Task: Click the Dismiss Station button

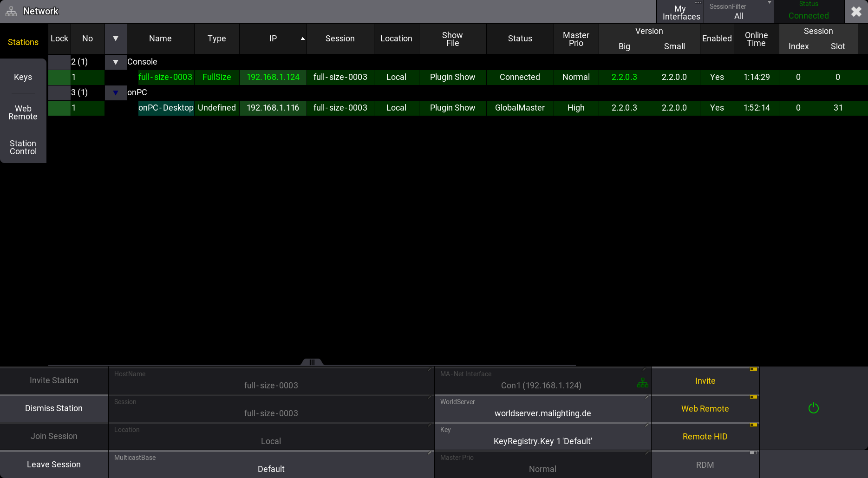Action: tap(54, 408)
